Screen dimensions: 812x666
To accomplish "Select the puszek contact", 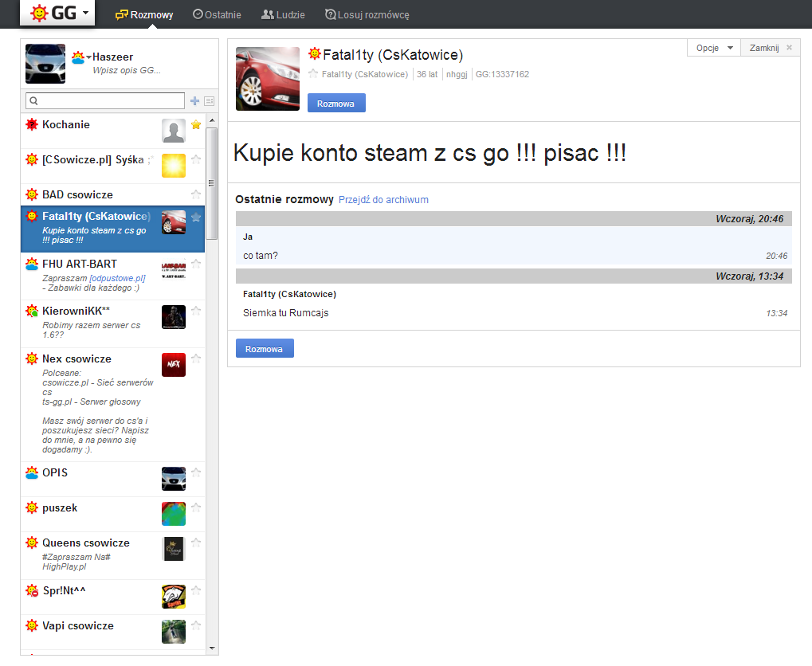I will click(x=113, y=515).
